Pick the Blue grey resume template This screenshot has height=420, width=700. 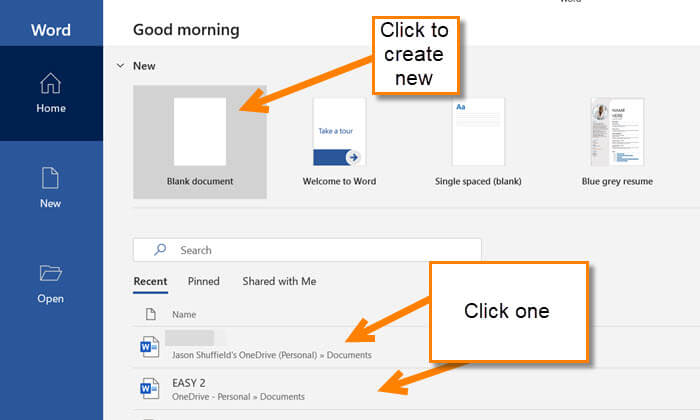(x=617, y=142)
